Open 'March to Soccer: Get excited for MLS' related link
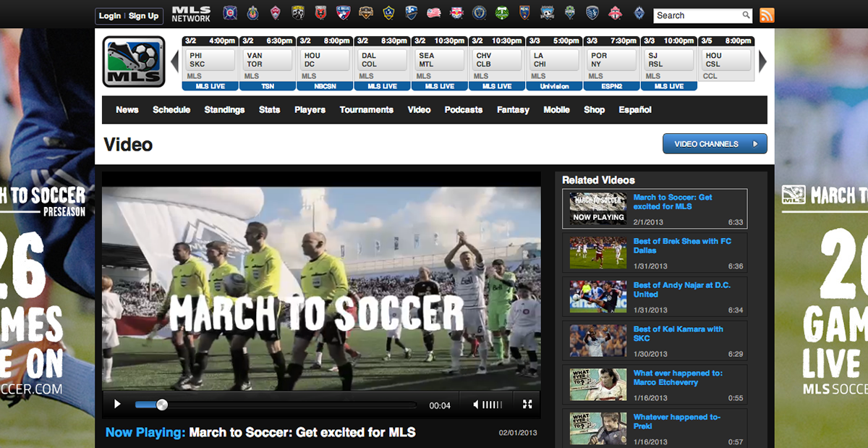The width and height of the screenshot is (868, 448). 673,202
